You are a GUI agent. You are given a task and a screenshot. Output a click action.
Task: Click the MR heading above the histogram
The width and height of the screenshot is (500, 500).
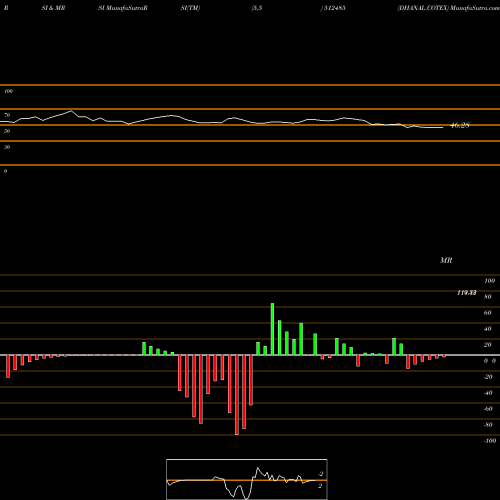click(446, 260)
